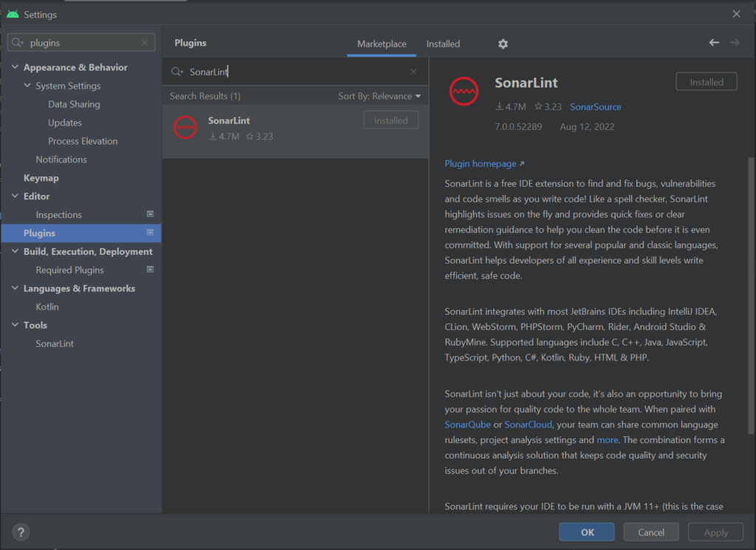Open help with the question mark button

pos(21,532)
